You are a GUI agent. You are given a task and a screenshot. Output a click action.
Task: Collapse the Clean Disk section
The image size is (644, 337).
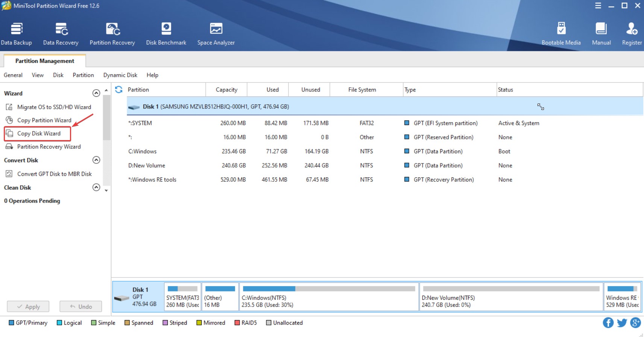point(96,187)
